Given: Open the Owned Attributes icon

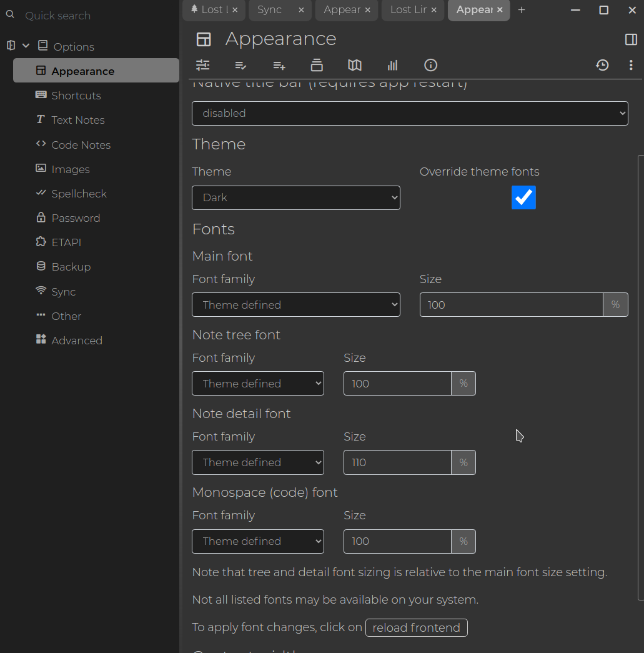Looking at the screenshot, I should (x=240, y=65).
